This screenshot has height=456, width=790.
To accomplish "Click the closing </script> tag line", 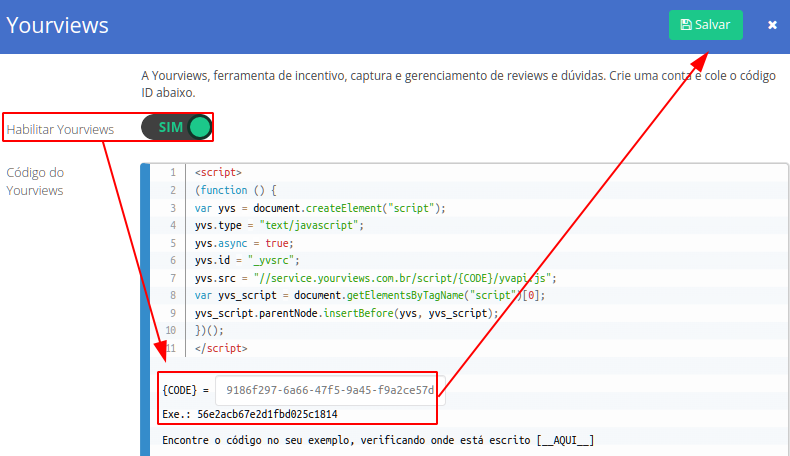I will (x=221, y=348).
